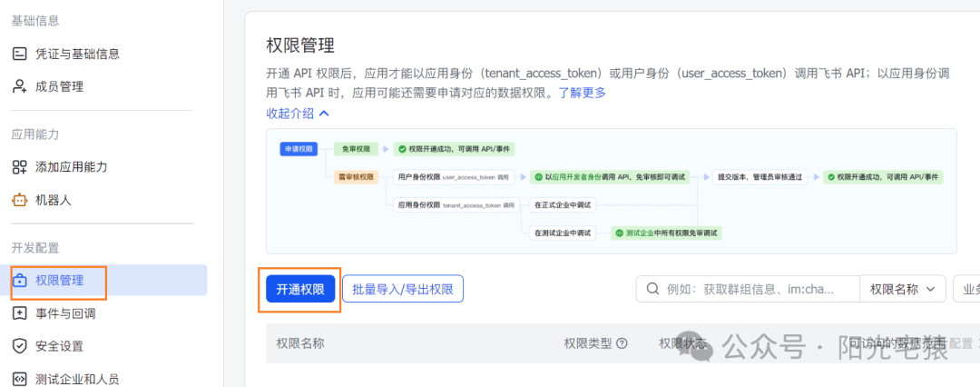The image size is (980, 387).
Task: Click the 权限名称 column header
Action: (x=300, y=343)
